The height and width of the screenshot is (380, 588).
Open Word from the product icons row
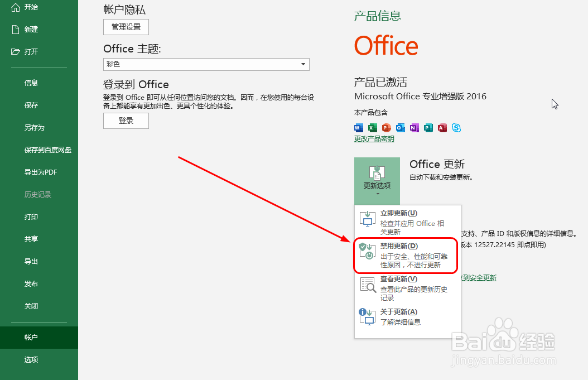(358, 128)
